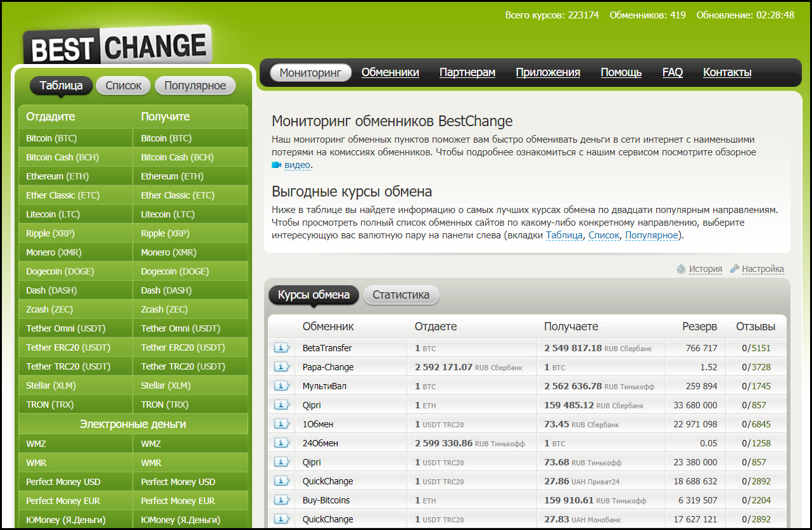Switch to the Список tab
812x530 pixels.
[124, 86]
